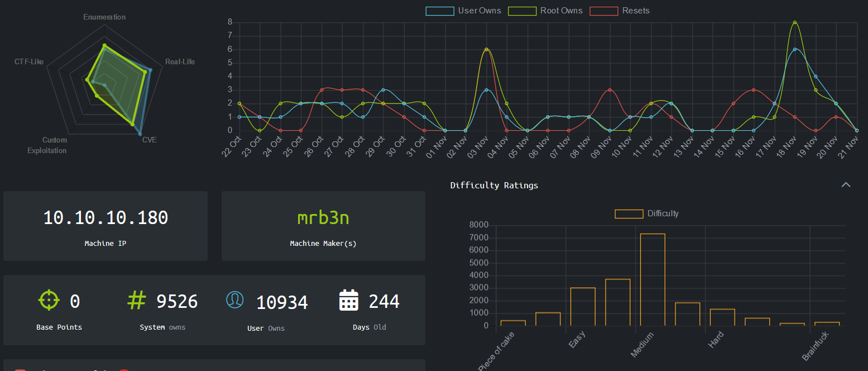868x371 pixels.
Task: Select the tallest Medium difficulty bar
Action: [652, 279]
